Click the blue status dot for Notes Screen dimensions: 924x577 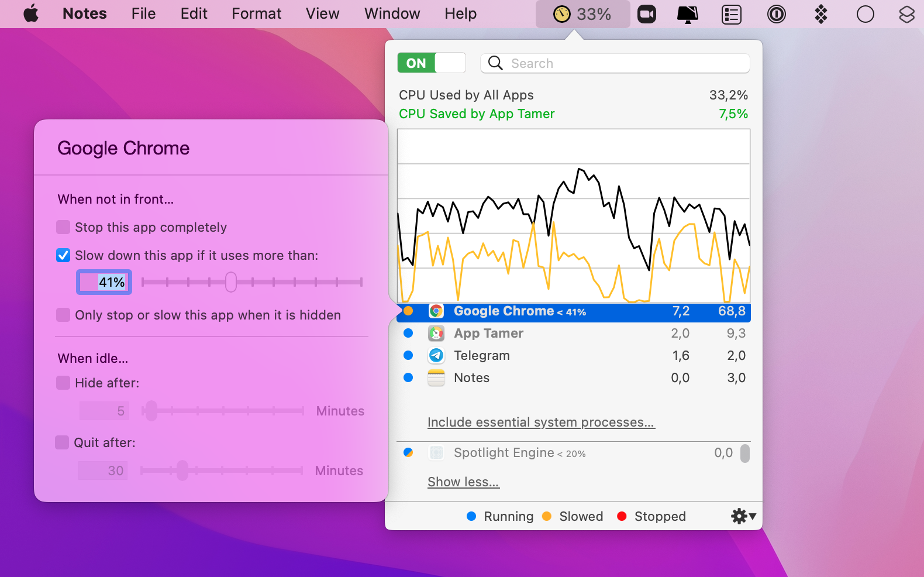408,378
